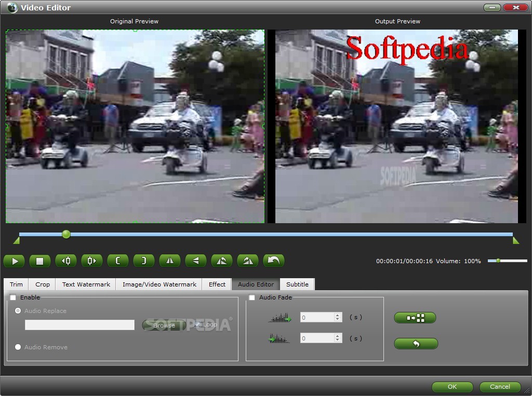
Task: Increase the fade-in seconds value
Action: click(x=337, y=315)
